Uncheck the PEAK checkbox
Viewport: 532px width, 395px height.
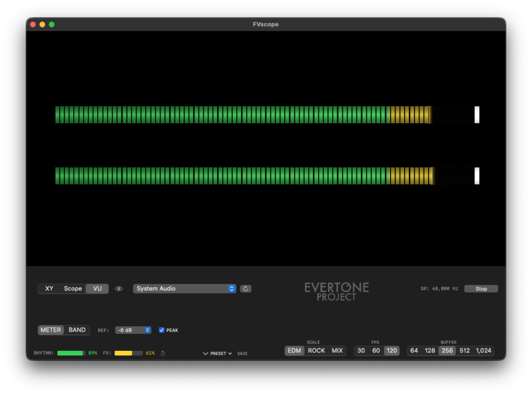click(x=162, y=330)
